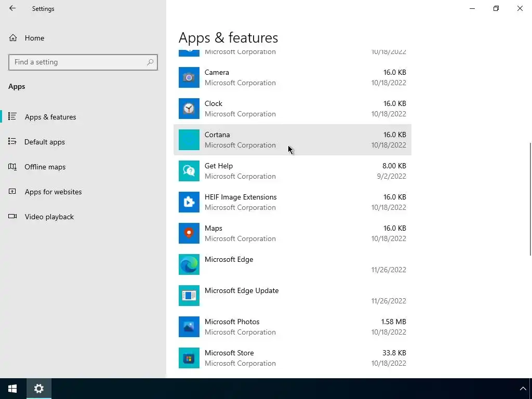Click the Maps app icon
The width and height of the screenshot is (532, 399).
click(189, 233)
